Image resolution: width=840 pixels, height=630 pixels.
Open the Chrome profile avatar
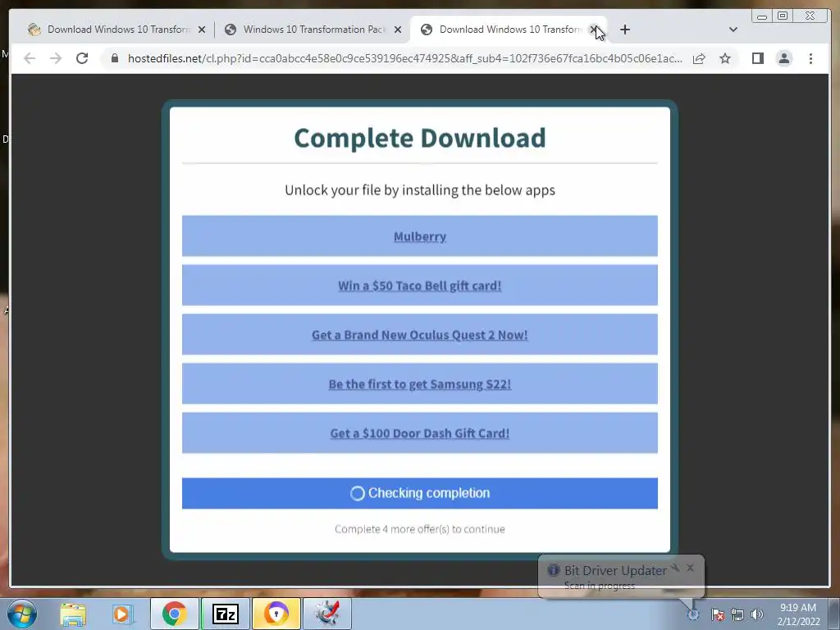coord(783,58)
